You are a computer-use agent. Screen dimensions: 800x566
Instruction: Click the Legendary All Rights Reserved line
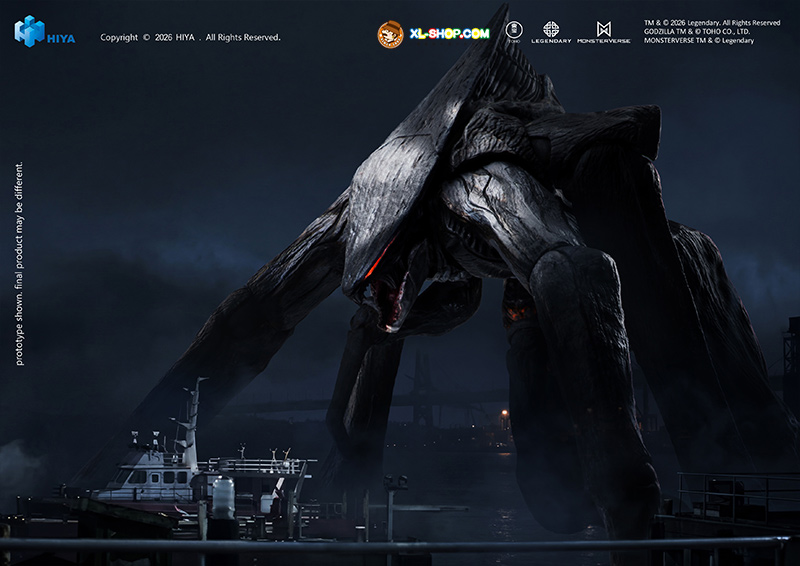(712, 22)
